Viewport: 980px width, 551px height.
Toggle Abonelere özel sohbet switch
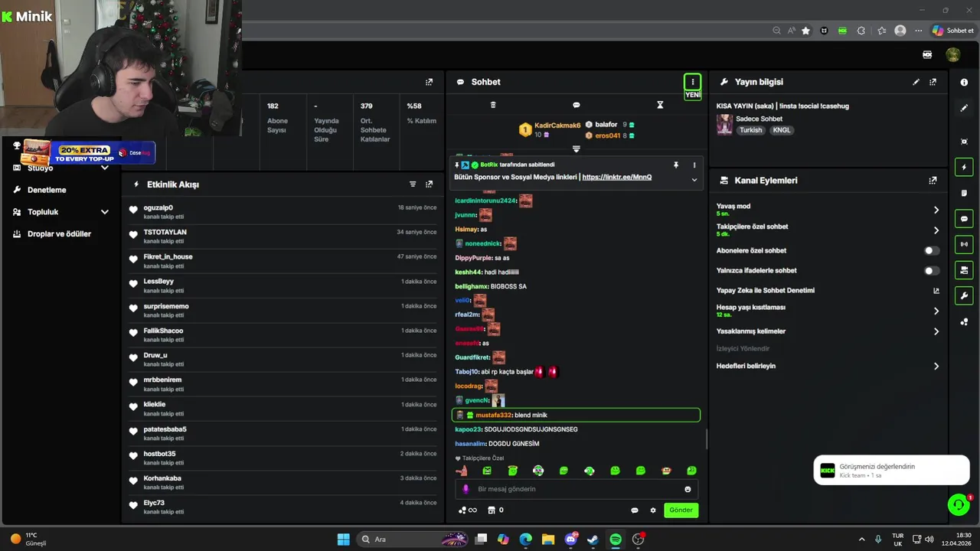(931, 250)
